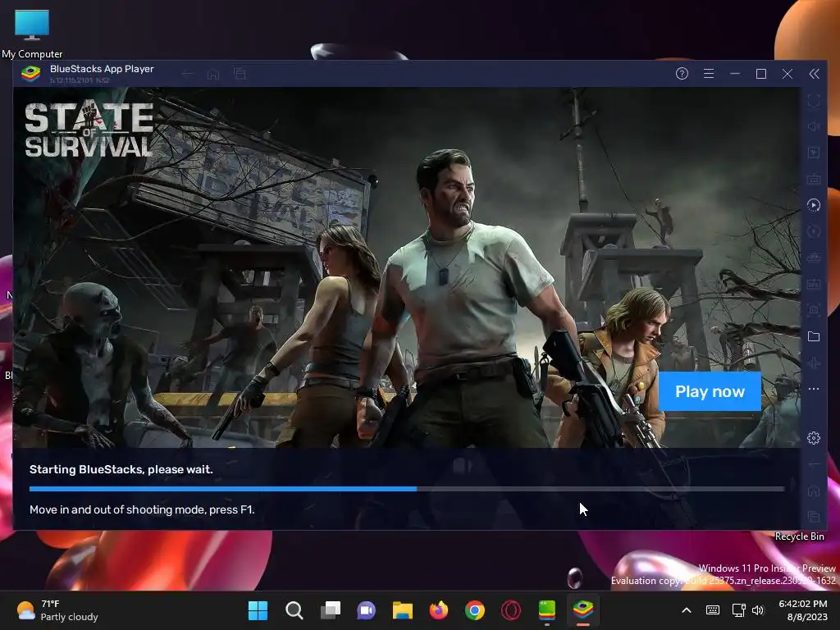
Task: Launch Google Chrome from the taskbar
Action: tap(475, 610)
